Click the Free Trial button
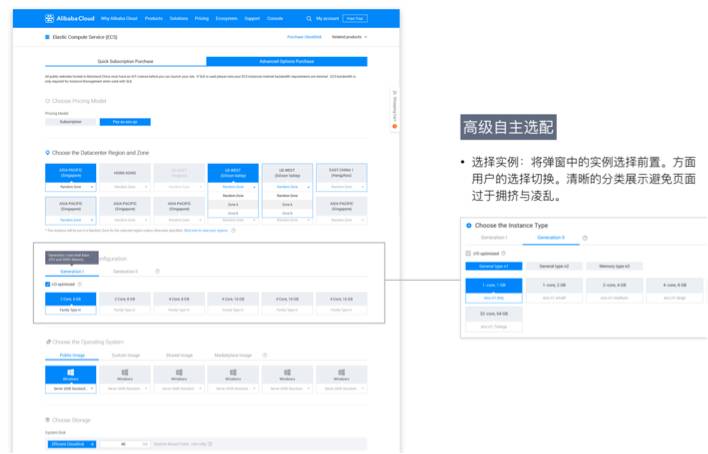Image resolution: width=708 pixels, height=454 pixels. coord(355,19)
